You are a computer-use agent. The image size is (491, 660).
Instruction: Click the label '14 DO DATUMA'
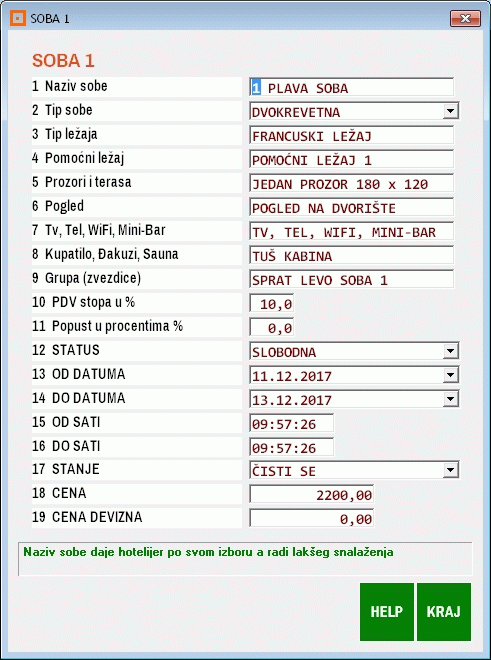click(79, 398)
